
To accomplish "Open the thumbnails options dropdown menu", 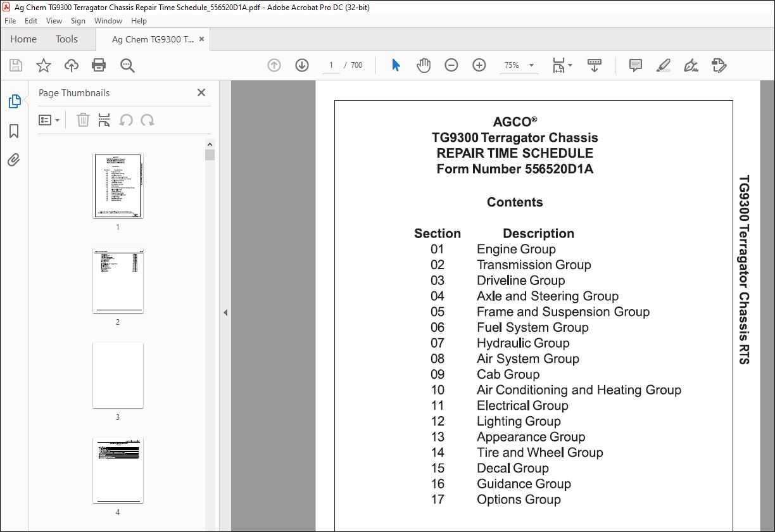I will [x=49, y=120].
